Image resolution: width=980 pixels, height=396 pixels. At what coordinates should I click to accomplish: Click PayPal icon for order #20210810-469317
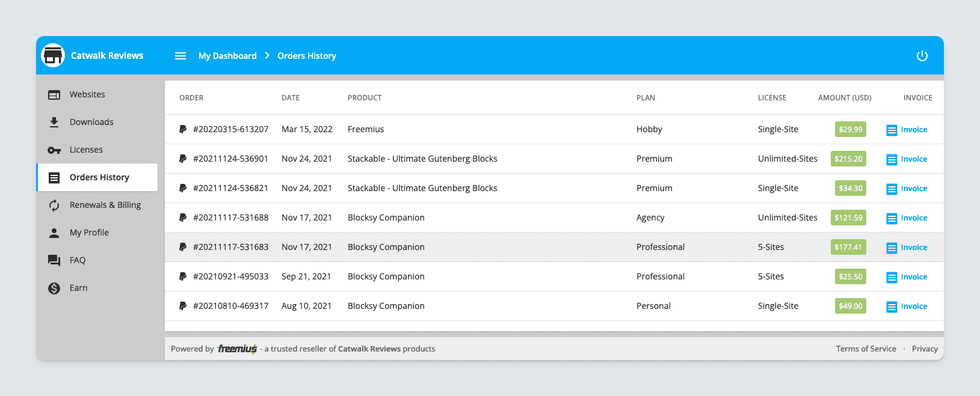183,306
